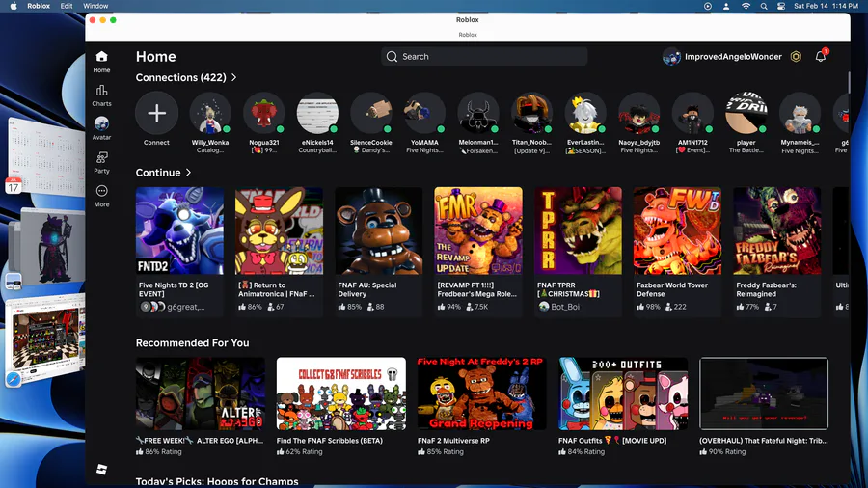Open FNaF 2 Multiverse RP thumbnail
The image size is (868, 488).
pyautogui.click(x=481, y=393)
